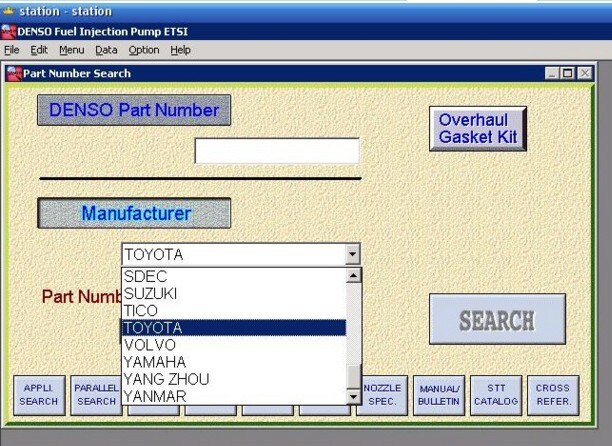The width and height of the screenshot is (612, 446).
Task: Open the Data menu
Action: coord(106,50)
